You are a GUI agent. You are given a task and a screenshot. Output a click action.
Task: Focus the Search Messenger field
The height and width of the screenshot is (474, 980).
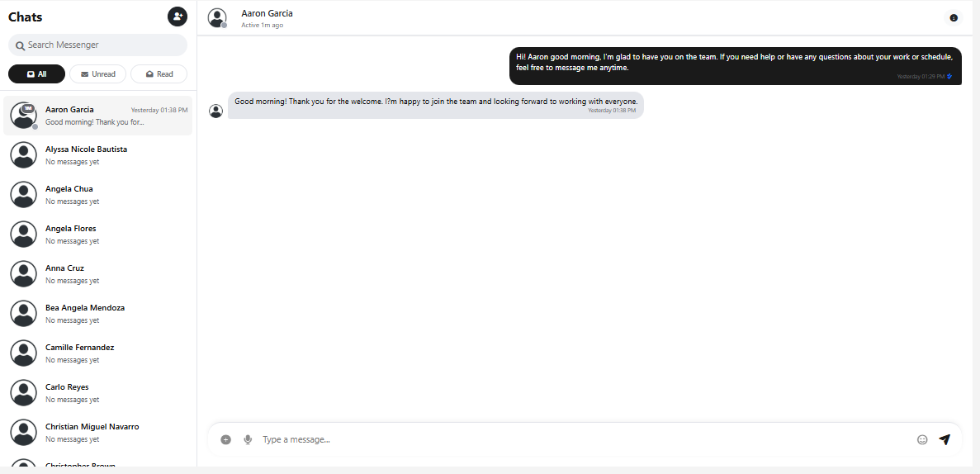click(97, 45)
